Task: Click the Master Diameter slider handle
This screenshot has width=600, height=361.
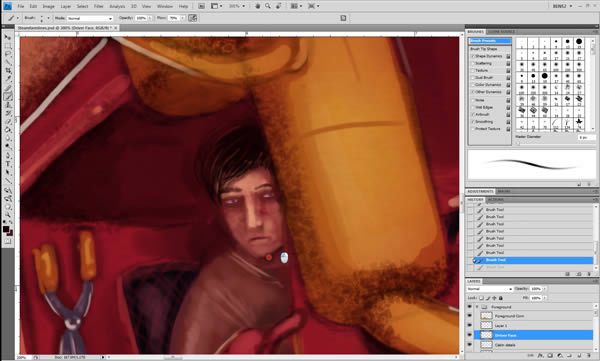Action: click(x=518, y=144)
